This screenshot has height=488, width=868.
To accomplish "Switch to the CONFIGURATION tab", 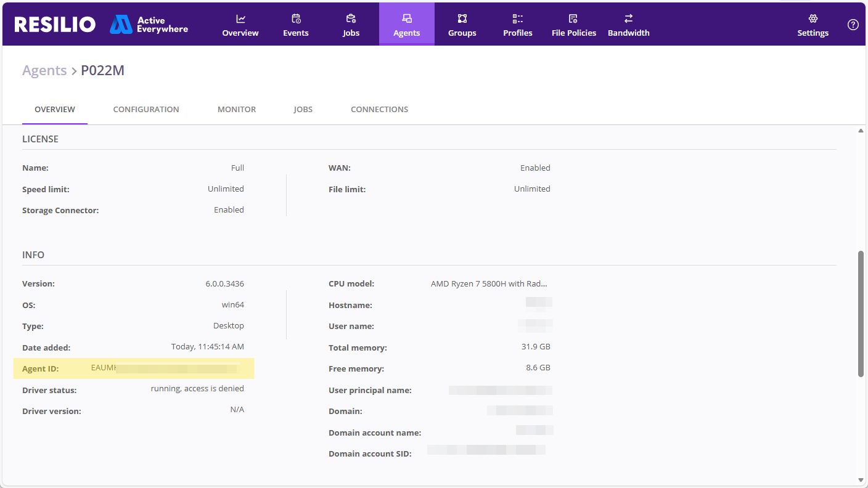I will [146, 109].
